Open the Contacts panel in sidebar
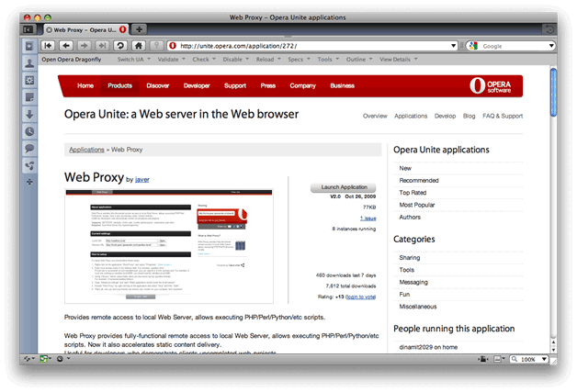Screen dimensions: 577x392 [x=29, y=62]
